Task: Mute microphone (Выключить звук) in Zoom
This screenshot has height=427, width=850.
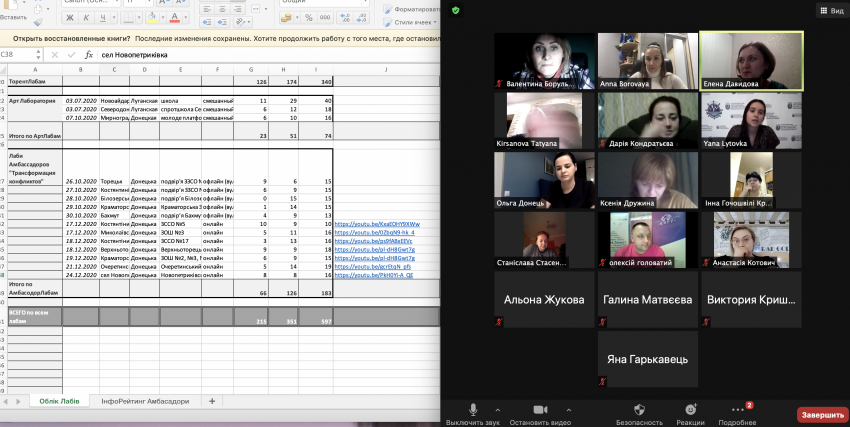Action: (473, 415)
